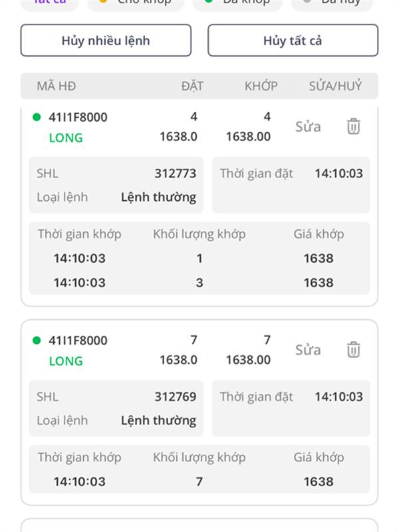Select the Đã hủy filter tab
Viewport: 399px width, 532px height.
(x=332, y=3)
